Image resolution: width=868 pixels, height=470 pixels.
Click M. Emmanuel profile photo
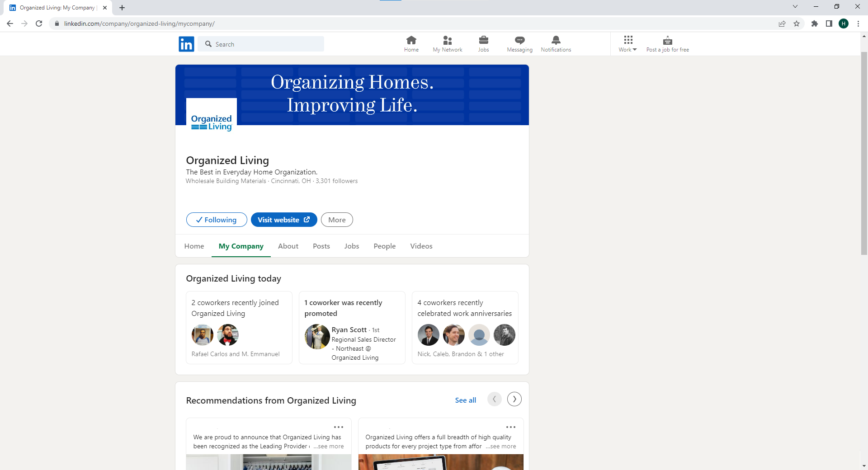pyautogui.click(x=228, y=335)
